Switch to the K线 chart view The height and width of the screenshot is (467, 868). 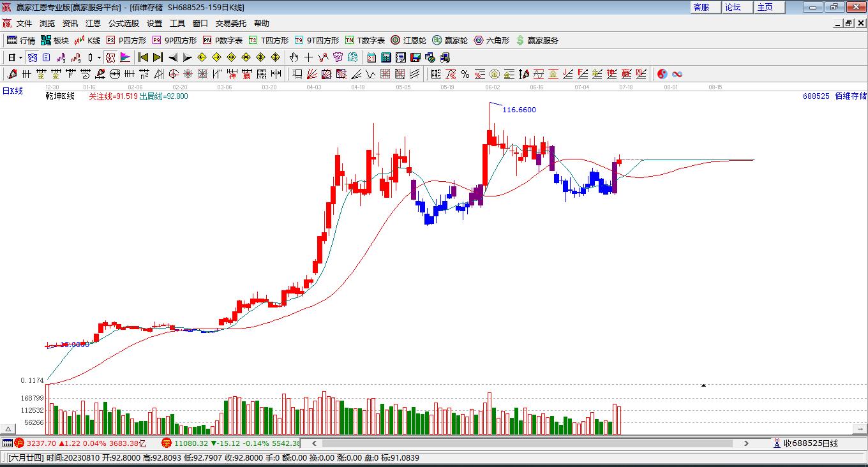click(x=87, y=40)
